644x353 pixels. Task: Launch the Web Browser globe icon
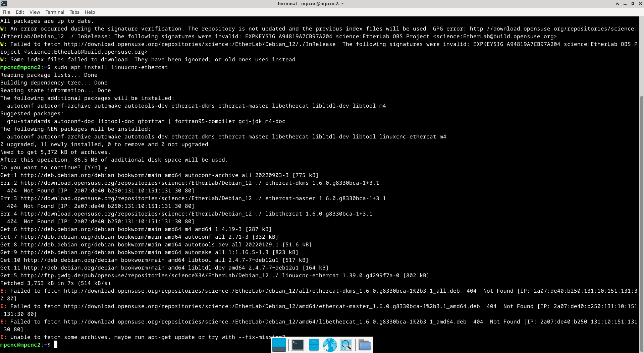coord(330,345)
